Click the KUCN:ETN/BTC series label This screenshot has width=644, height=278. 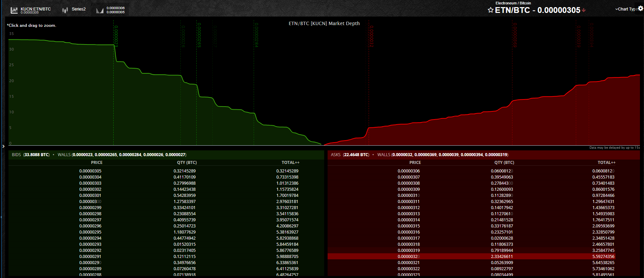pyautogui.click(x=36, y=9)
